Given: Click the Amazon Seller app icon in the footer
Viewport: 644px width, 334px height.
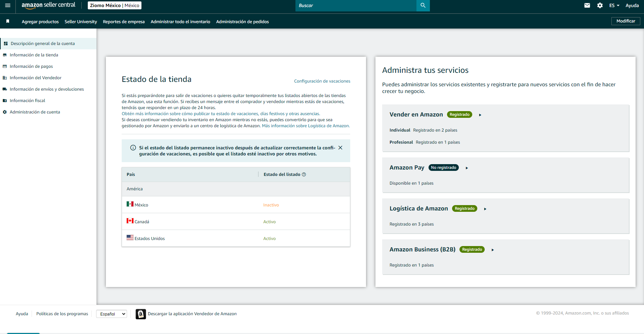Looking at the screenshot, I should (x=141, y=314).
